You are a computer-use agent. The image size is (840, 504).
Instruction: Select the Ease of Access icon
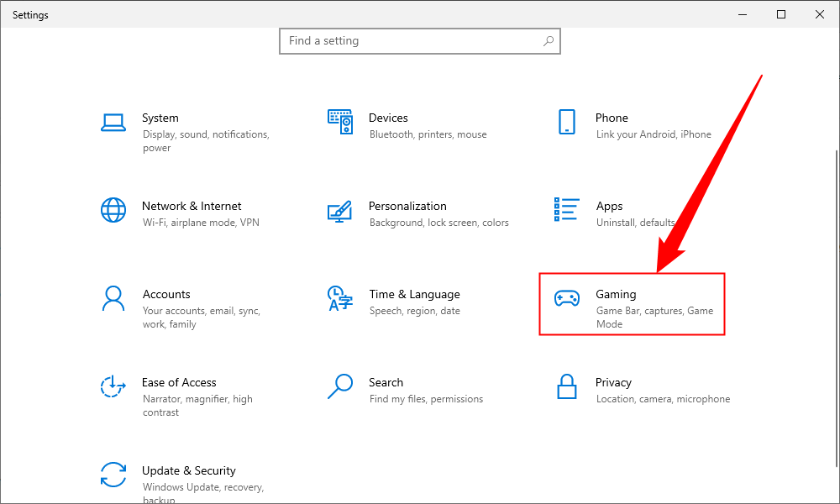coord(113,387)
